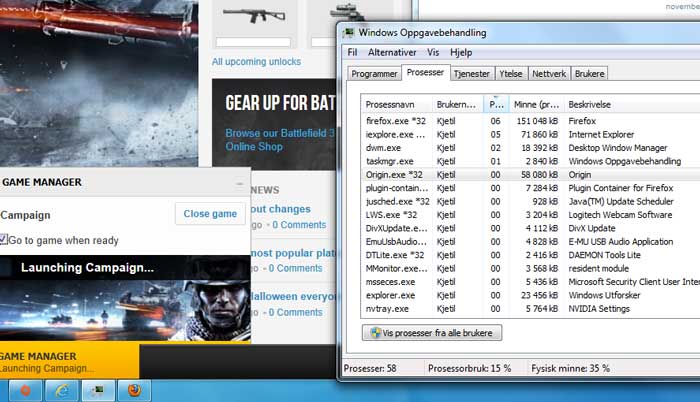Open comments under 'most popular plat' item
This screenshot has height=402, width=700.
coord(295,268)
